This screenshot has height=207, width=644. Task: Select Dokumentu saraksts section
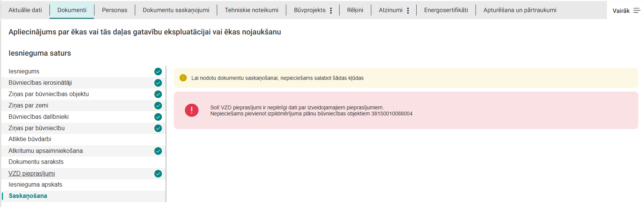click(x=83, y=162)
